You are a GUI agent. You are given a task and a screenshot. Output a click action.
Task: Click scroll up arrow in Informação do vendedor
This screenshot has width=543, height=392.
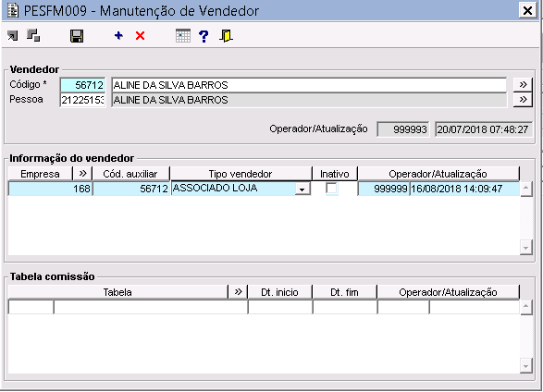(526, 189)
